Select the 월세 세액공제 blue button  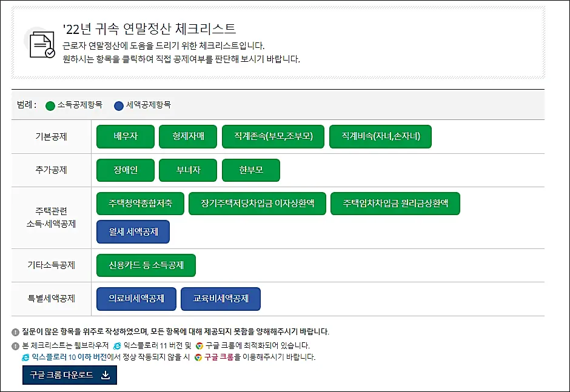click(133, 231)
